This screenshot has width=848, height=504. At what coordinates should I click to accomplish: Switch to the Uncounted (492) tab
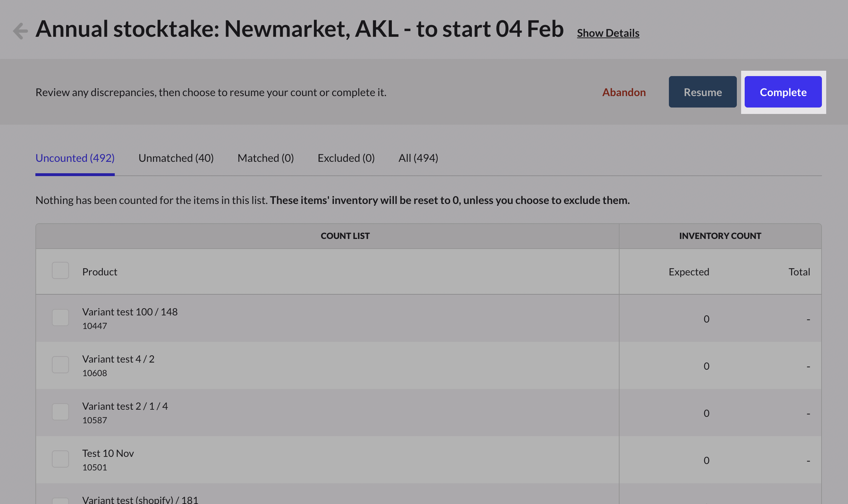tap(75, 158)
